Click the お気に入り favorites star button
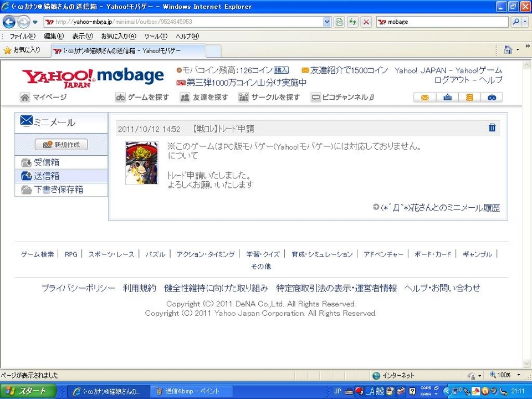The height and width of the screenshot is (399, 532). point(22,50)
